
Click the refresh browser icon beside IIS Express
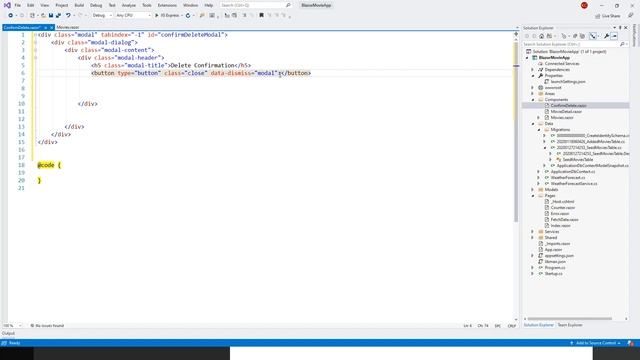click(x=188, y=16)
